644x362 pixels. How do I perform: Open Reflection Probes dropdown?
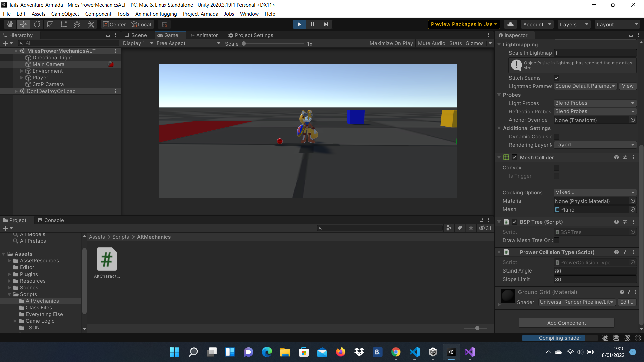[x=595, y=111]
